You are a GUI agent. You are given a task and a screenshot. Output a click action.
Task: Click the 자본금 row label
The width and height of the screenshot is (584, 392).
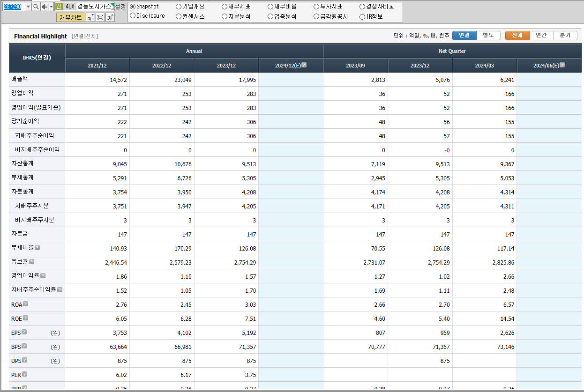pos(20,234)
